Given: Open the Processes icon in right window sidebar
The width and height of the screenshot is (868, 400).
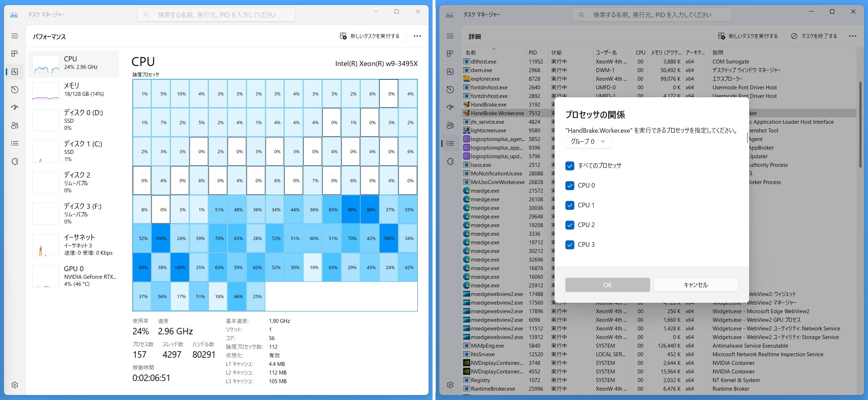Looking at the screenshot, I should point(450,53).
